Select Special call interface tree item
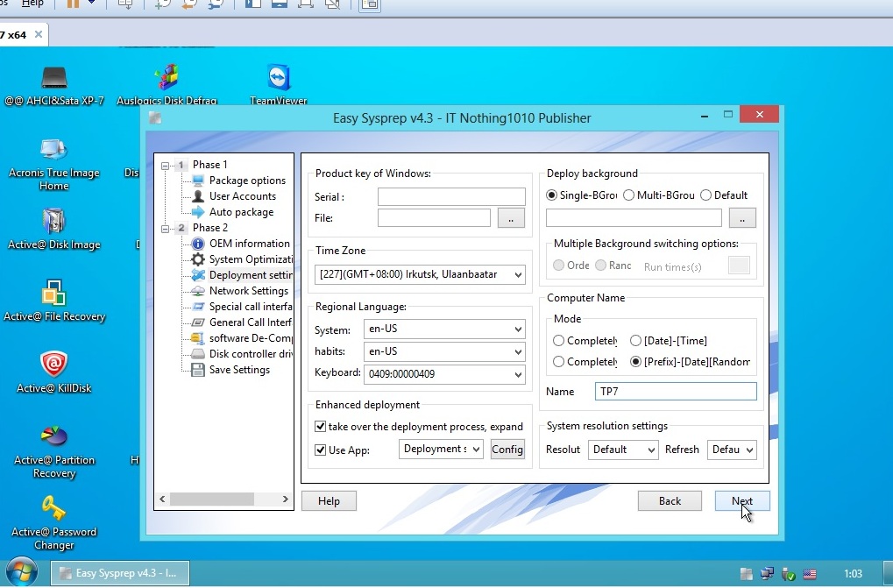The height and width of the screenshot is (588, 893). click(x=250, y=307)
